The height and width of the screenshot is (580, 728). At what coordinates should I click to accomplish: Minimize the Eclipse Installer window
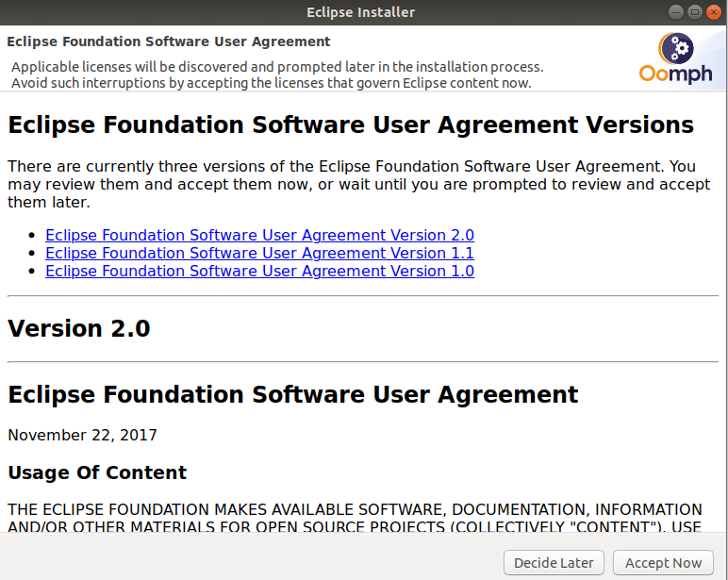676,12
